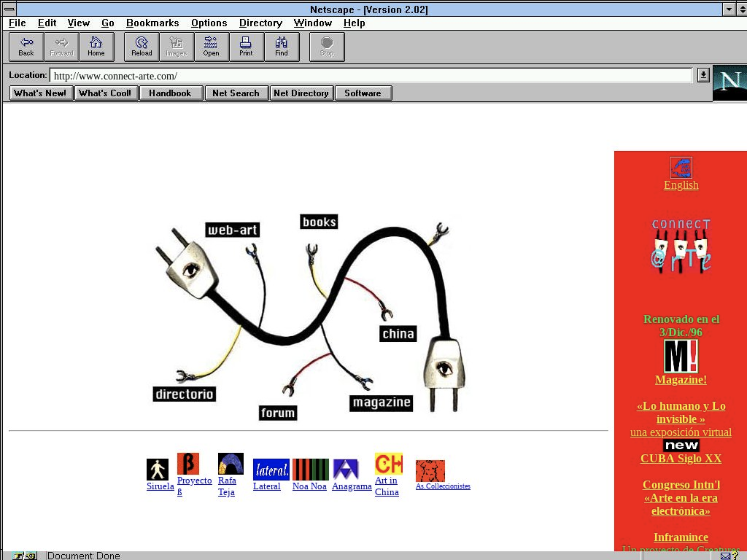Open the window control menu box
The width and height of the screenshot is (747, 560).
tap(9, 9)
